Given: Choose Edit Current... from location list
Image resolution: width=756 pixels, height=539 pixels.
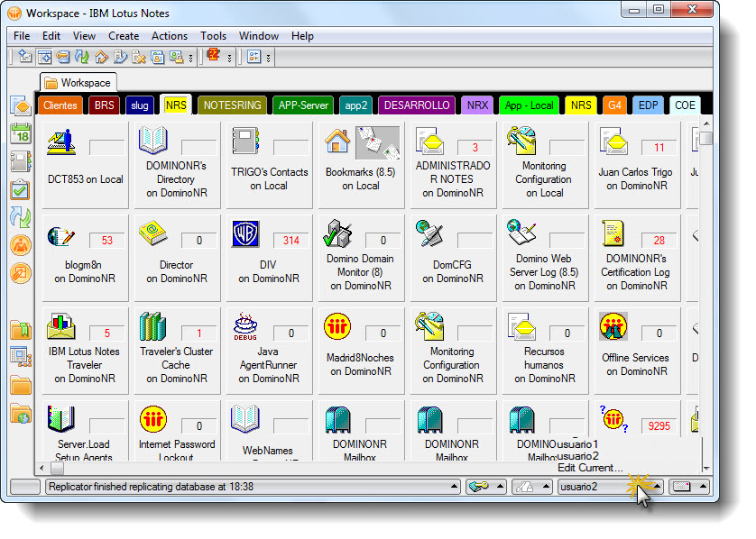Looking at the screenshot, I should click(590, 468).
